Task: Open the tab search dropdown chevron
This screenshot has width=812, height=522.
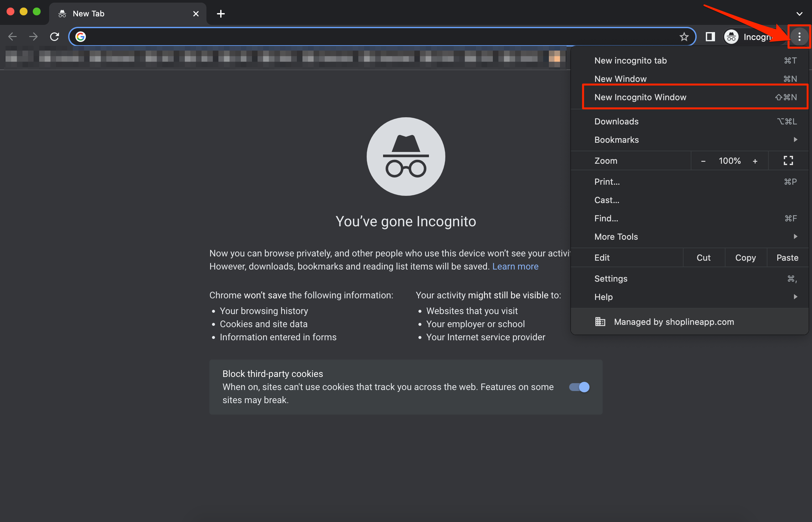Action: point(799,14)
